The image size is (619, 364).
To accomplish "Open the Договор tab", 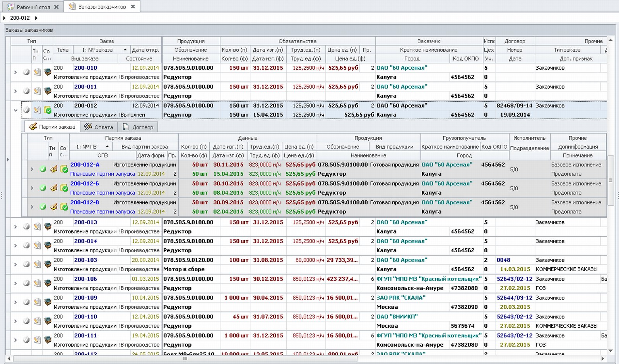I will (x=138, y=127).
